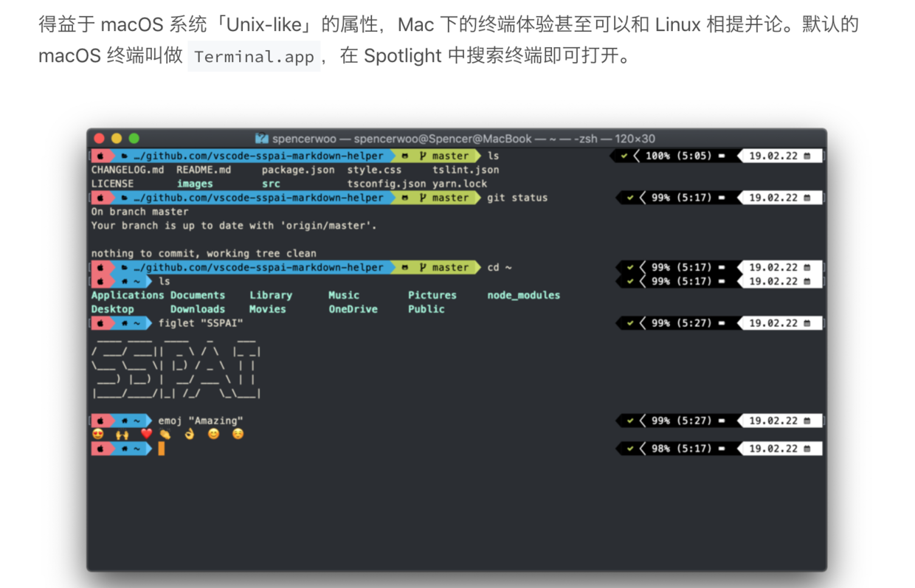The height and width of the screenshot is (588, 915).
Task: Click the red close button of terminal window
Action: tap(99, 139)
